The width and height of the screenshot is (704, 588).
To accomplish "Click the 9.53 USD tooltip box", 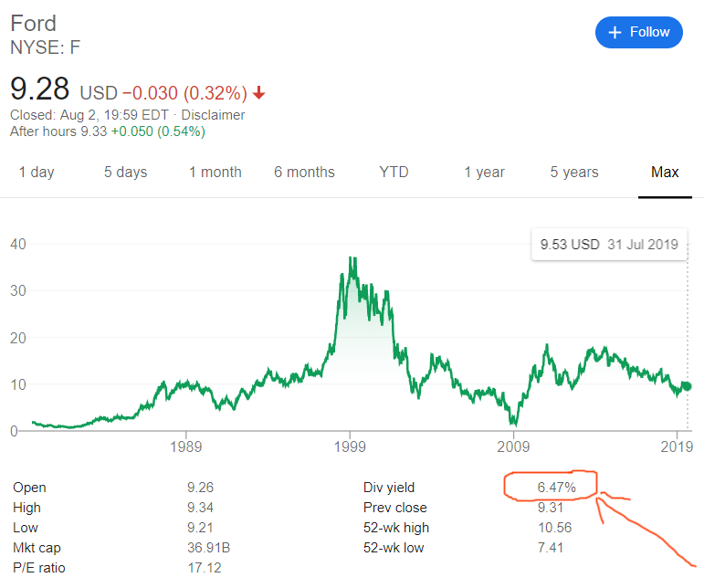I will point(608,245).
